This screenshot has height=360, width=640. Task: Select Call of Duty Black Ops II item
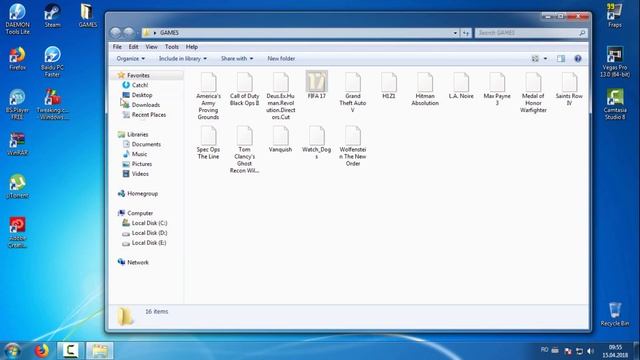pos(244,89)
